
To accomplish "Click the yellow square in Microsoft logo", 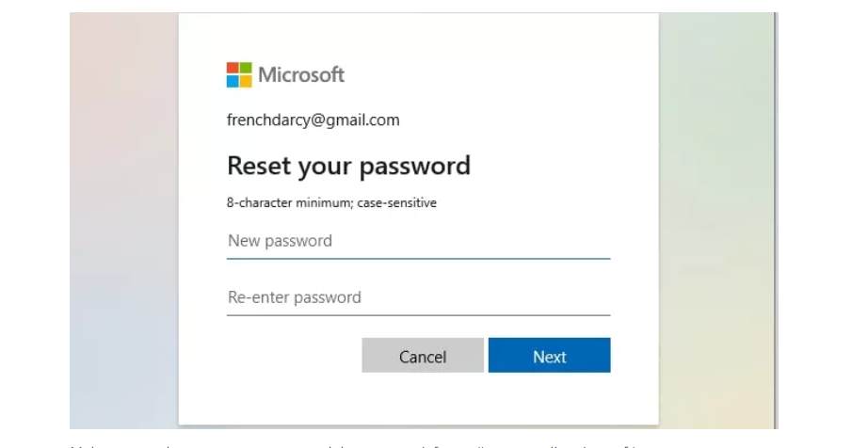I will point(246,82).
